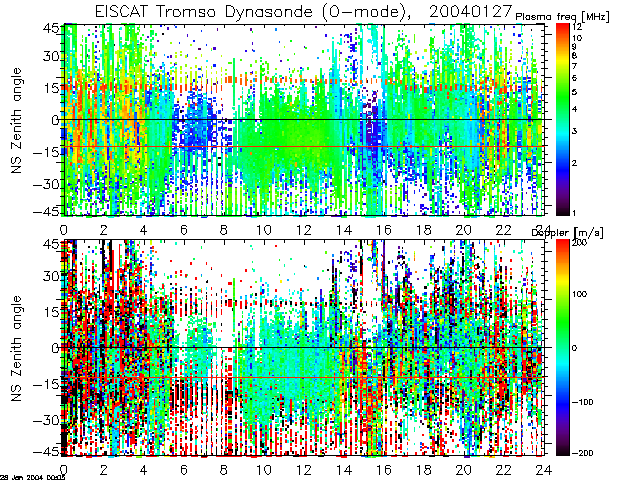This screenshot has width=640, height=480.
Task: Click hour '18' on top panel time axis
Action: [x=424, y=230]
